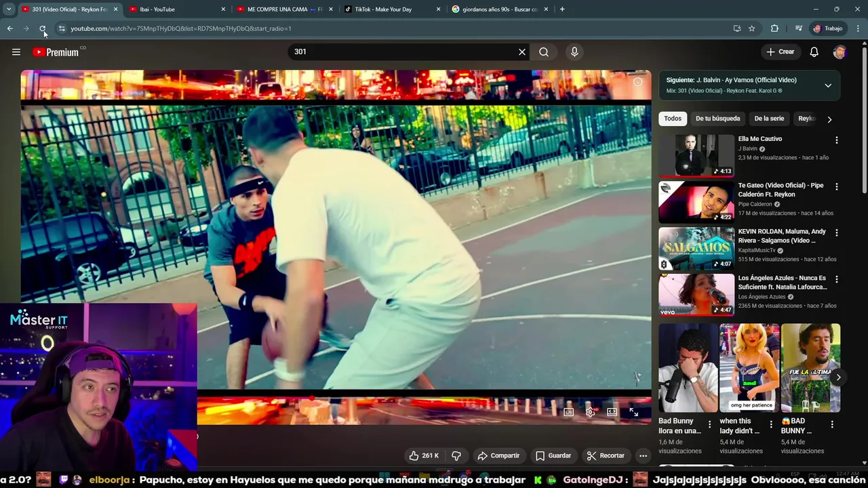The width and height of the screenshot is (868, 488).
Task: Click the Guardar save button
Action: (553, 455)
